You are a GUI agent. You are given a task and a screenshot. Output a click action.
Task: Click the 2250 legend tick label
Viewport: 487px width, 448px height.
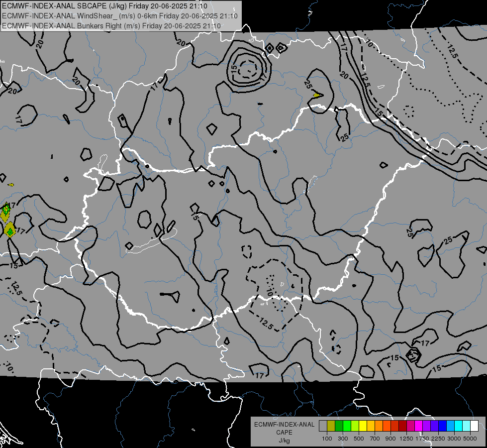point(439,439)
